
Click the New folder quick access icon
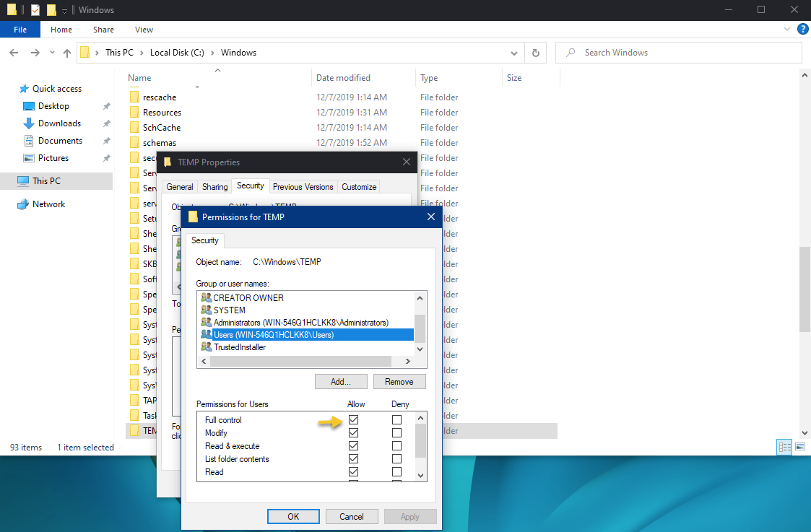(51, 10)
